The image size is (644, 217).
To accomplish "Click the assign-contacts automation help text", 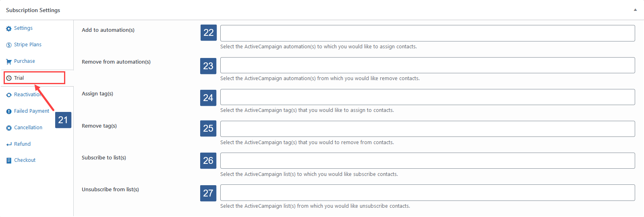I will [x=319, y=47].
